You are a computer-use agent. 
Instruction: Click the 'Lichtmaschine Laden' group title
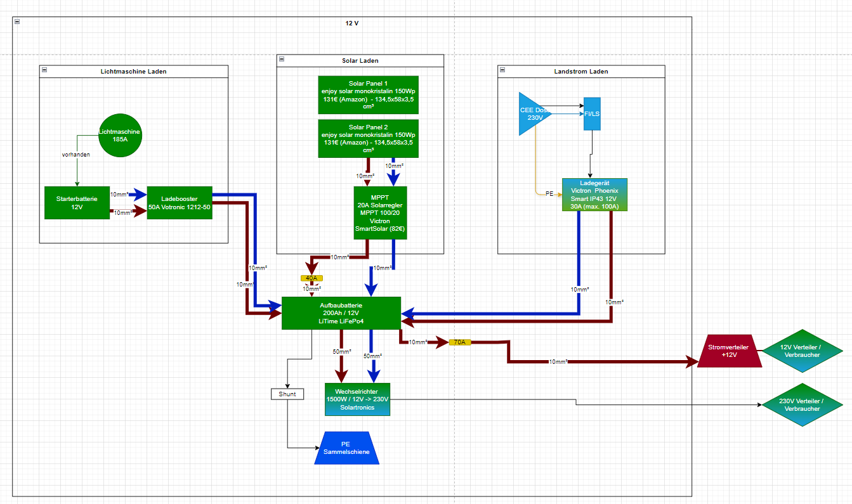pyautogui.click(x=134, y=71)
